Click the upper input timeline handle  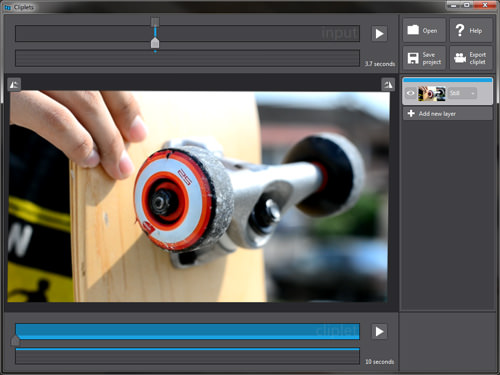click(x=155, y=22)
